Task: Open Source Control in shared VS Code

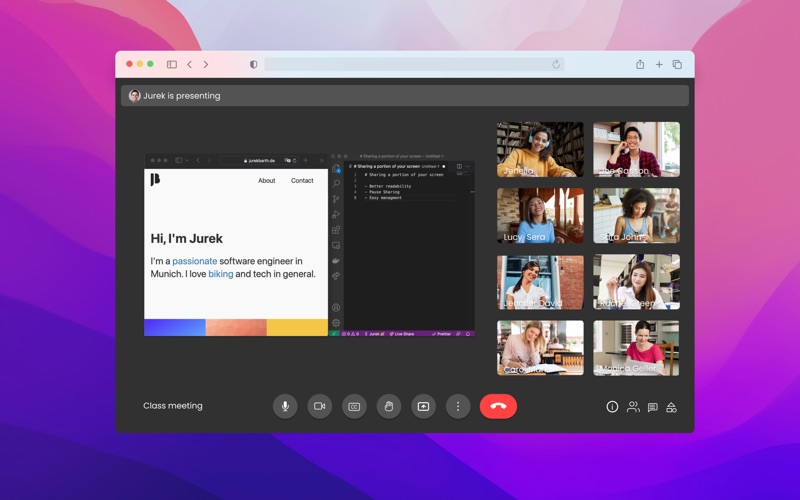Action: [x=336, y=199]
